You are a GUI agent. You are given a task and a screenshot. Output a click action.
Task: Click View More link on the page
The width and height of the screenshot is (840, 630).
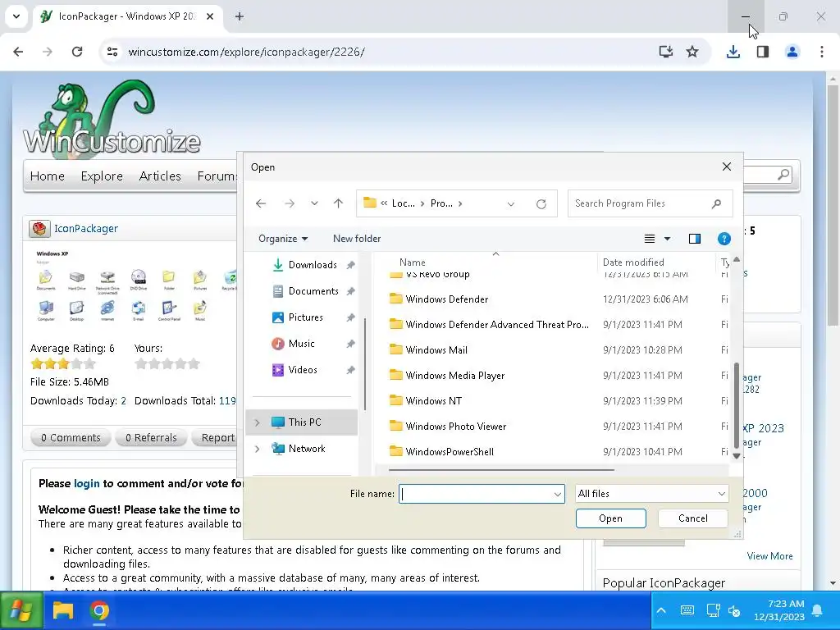769,557
